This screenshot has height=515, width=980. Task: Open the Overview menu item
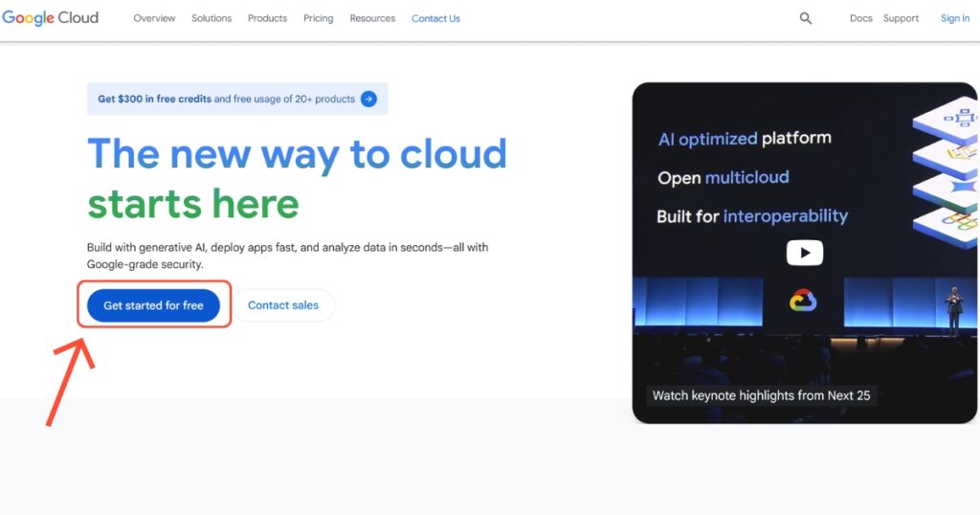pos(154,18)
